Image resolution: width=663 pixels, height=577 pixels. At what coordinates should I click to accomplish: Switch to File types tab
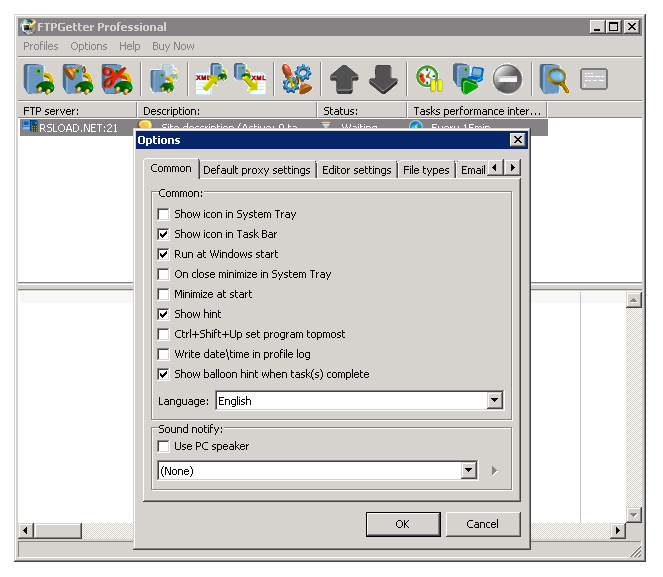(x=426, y=170)
